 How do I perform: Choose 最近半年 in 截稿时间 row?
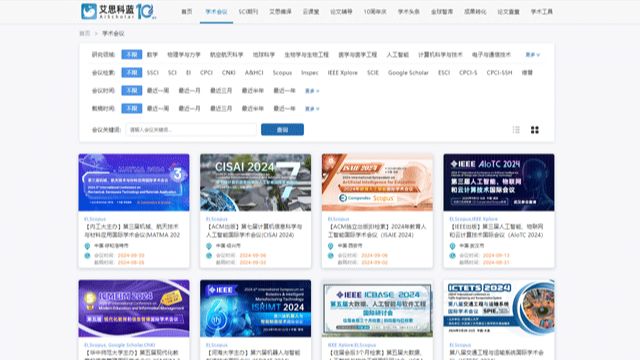click(x=253, y=109)
